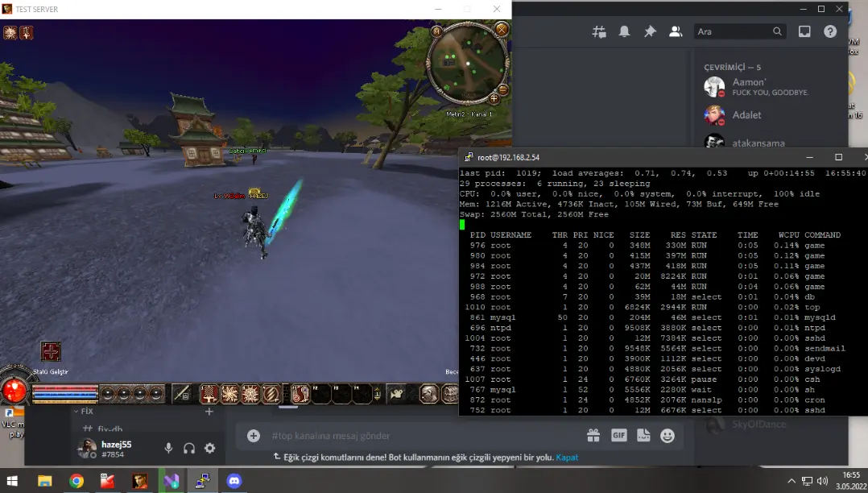Zoom in minimap with plus button
The height and width of the screenshot is (493, 868).
click(x=494, y=98)
